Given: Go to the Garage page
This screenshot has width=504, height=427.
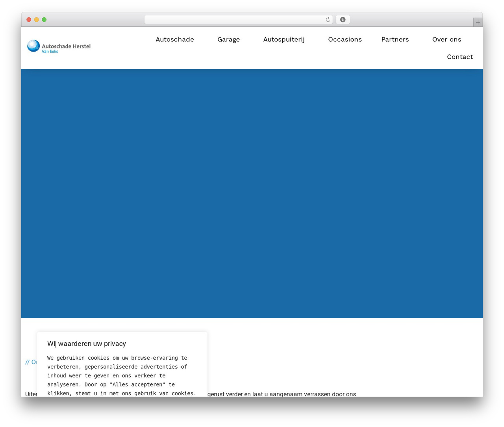Looking at the screenshot, I should click(x=228, y=39).
